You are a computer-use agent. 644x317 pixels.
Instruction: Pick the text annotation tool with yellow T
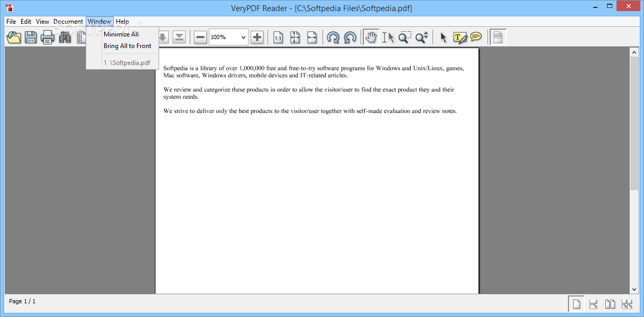[x=460, y=37]
